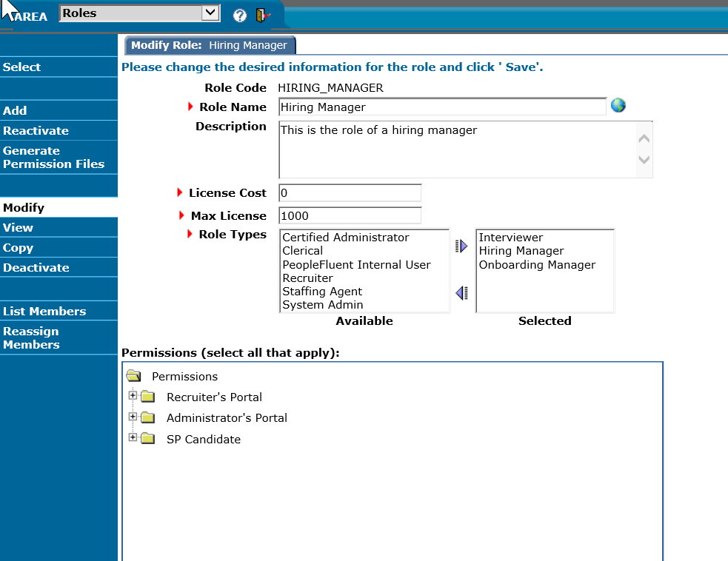Click the exit door logout icon

pyautogui.click(x=262, y=16)
